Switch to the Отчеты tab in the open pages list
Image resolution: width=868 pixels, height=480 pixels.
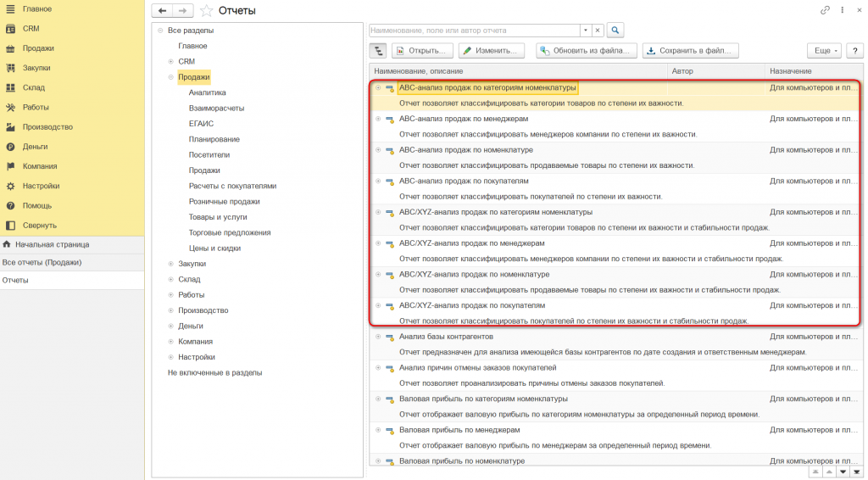pyautogui.click(x=72, y=280)
